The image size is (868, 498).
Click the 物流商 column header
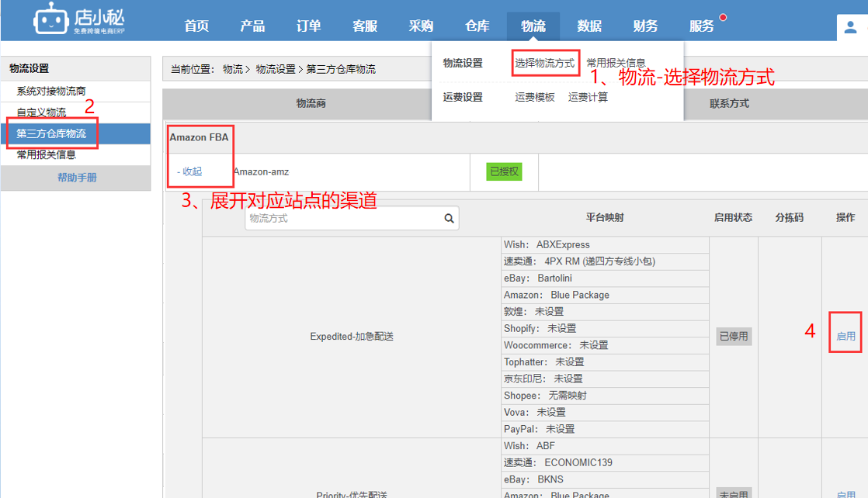(x=311, y=103)
